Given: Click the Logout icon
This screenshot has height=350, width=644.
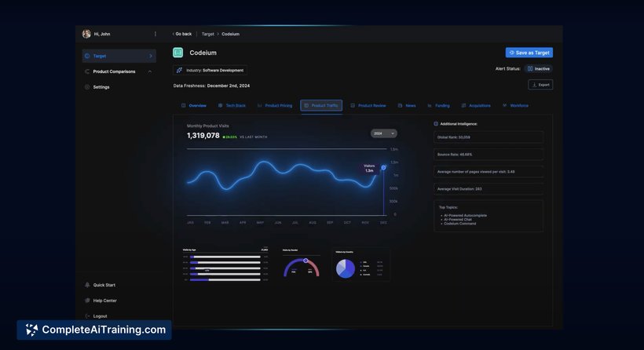Looking at the screenshot, I should click(x=87, y=316).
